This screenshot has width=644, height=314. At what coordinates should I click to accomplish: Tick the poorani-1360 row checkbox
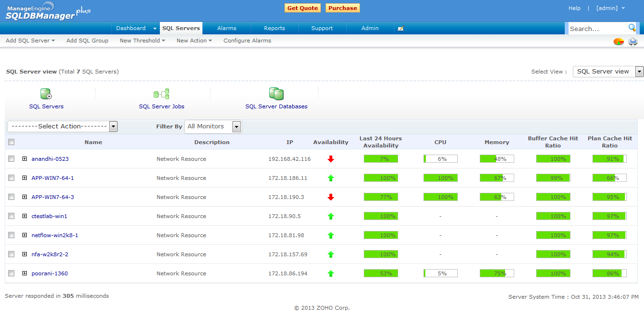[11, 273]
